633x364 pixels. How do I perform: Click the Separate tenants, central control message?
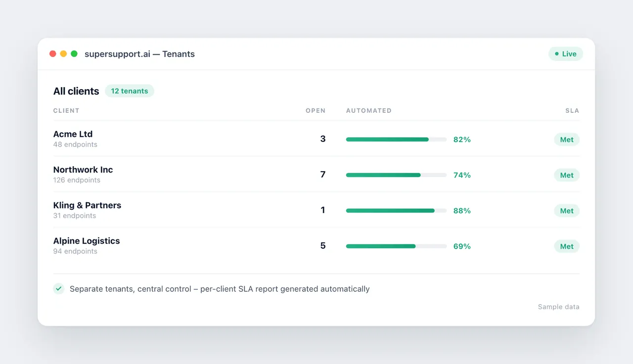click(x=220, y=289)
